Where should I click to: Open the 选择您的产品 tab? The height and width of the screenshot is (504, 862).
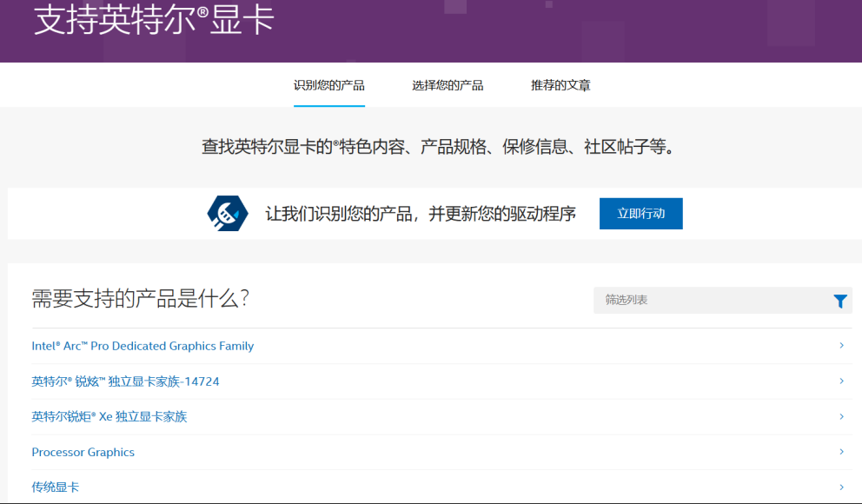[448, 85]
